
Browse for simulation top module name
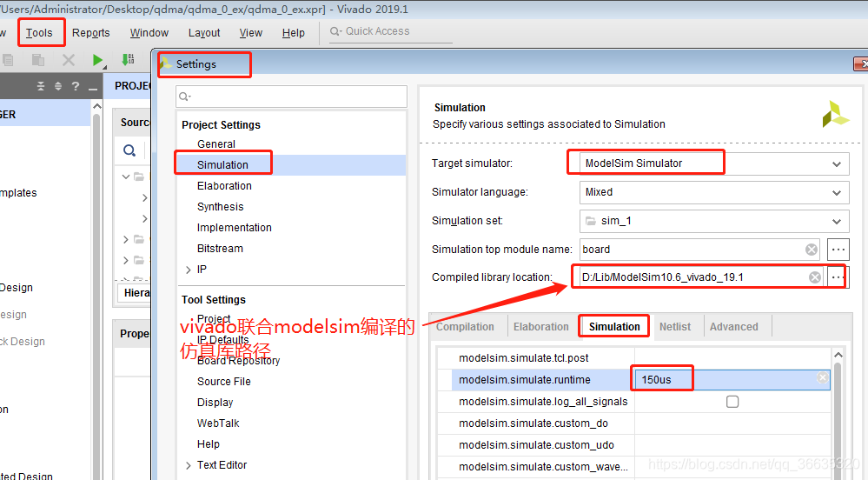pyautogui.click(x=838, y=250)
